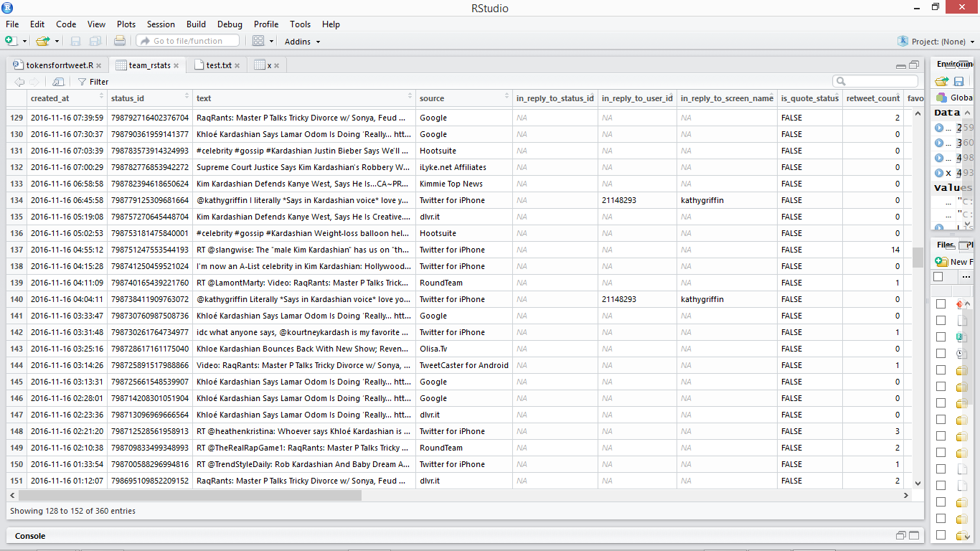Image resolution: width=980 pixels, height=551 pixels.
Task: Click the Print icon in toolbar
Action: pyautogui.click(x=120, y=41)
